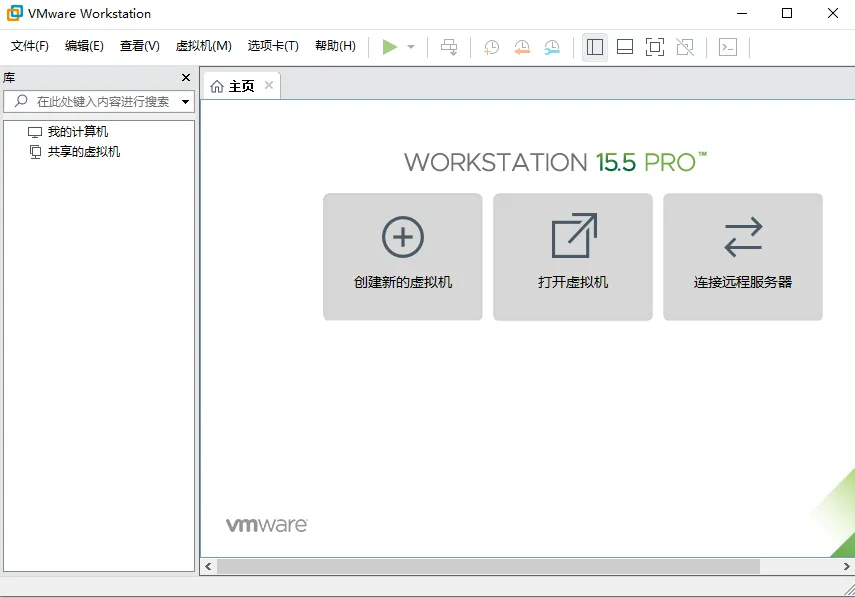855x598 pixels.
Task: Close the 主页 tab
Action: 269,85
